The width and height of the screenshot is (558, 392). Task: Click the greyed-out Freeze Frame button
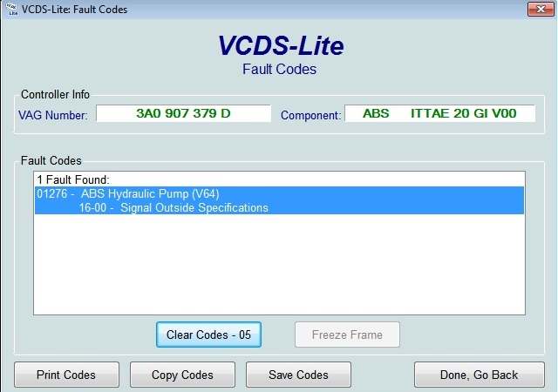348,335
